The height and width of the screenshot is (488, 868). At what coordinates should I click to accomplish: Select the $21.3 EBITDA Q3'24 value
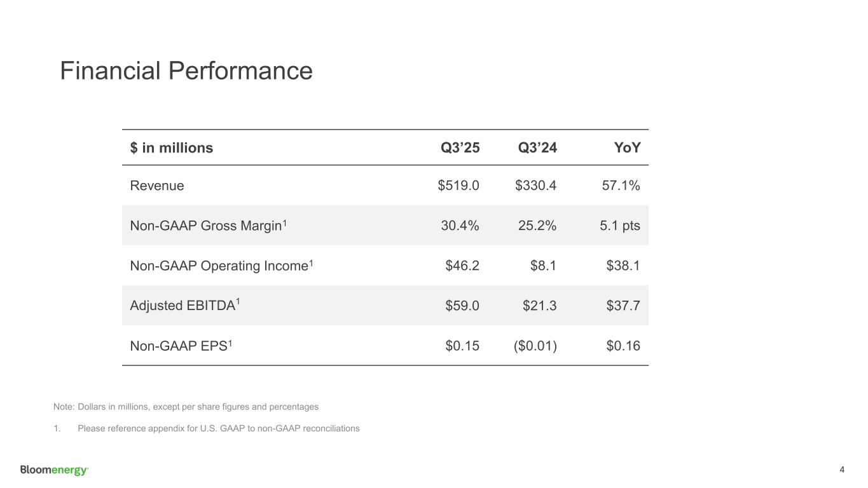[x=539, y=306]
